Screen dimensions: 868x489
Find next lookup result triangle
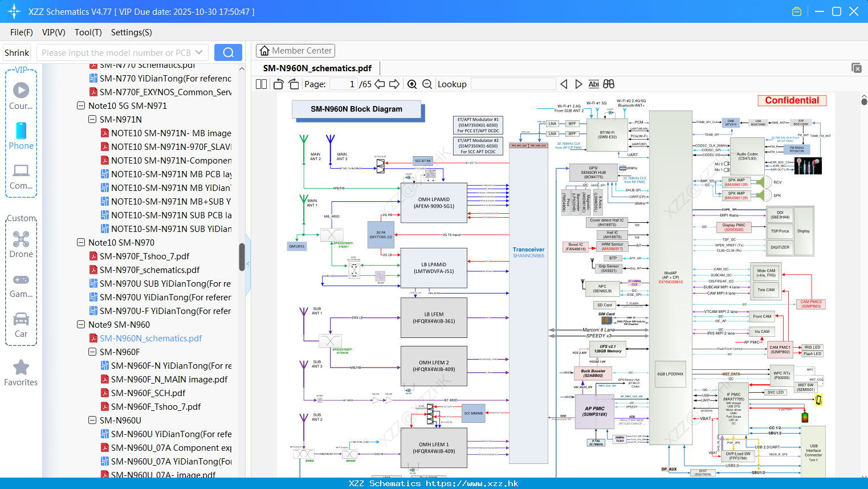click(578, 84)
